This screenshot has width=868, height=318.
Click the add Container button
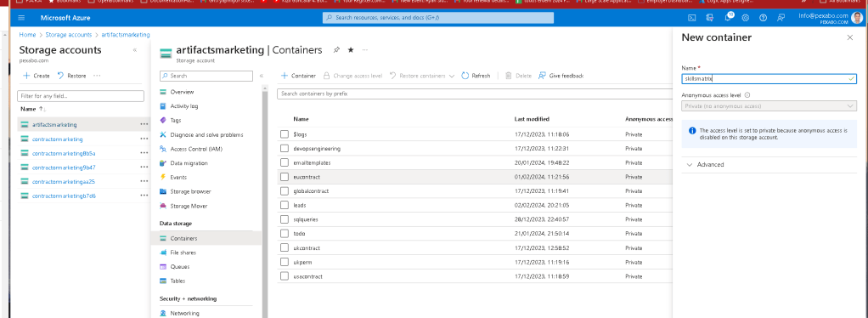(298, 76)
